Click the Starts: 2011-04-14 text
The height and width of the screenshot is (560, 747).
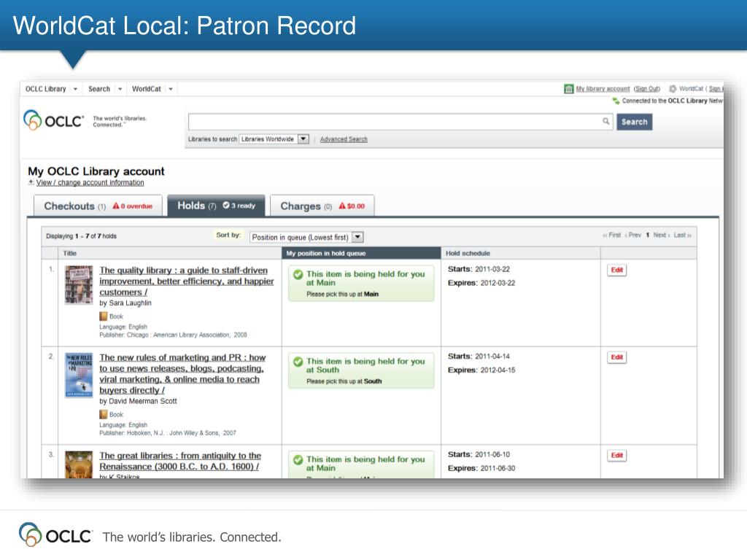(x=479, y=356)
